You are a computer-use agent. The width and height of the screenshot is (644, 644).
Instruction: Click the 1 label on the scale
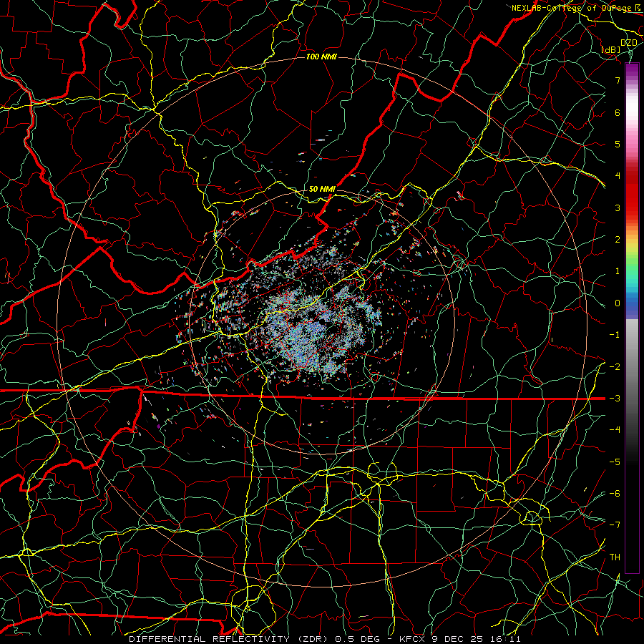(618, 271)
